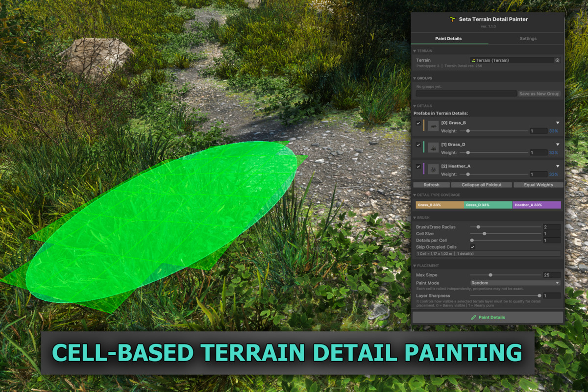The width and height of the screenshot is (588, 392).
Task: Click Save as New Group button
Action: point(539,94)
